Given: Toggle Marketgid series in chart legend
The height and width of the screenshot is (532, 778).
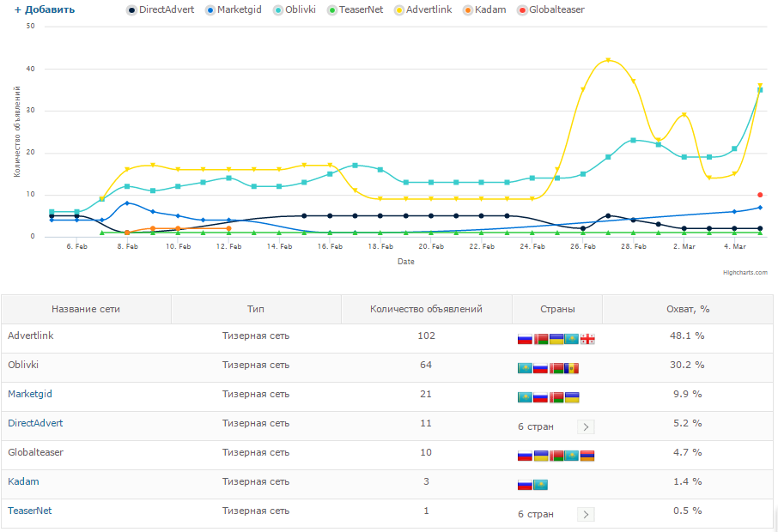Looking at the screenshot, I should click(234, 10).
